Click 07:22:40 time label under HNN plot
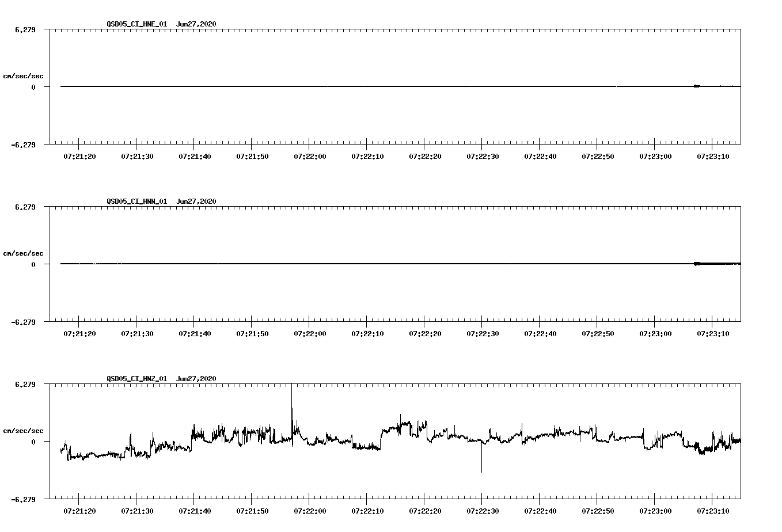Screen dimensions: 782x532 click(x=540, y=333)
